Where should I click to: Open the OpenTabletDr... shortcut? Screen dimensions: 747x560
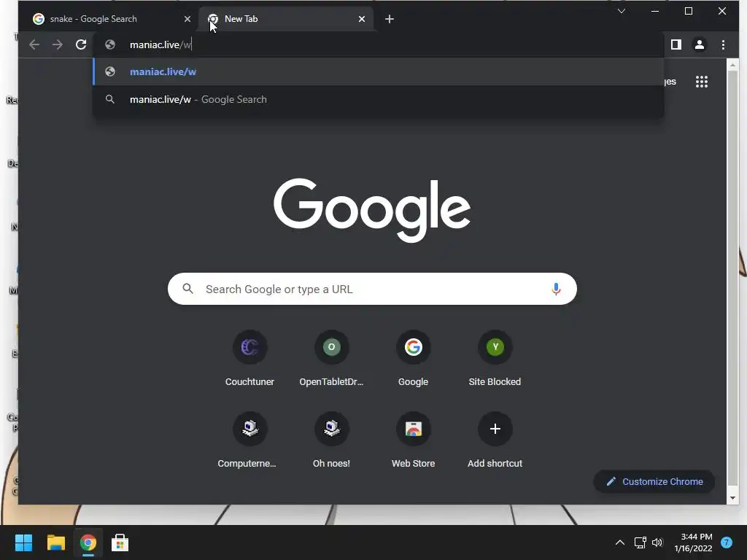332,357
